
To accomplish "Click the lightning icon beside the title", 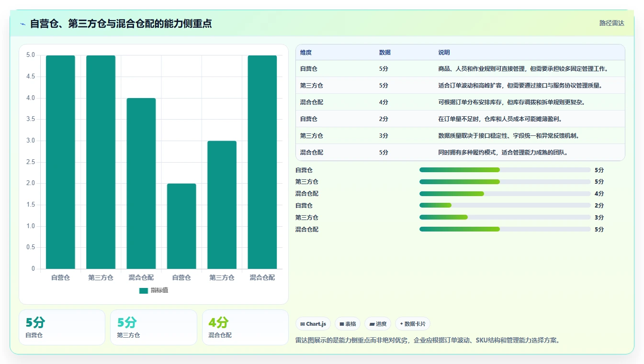I will click(x=23, y=24).
